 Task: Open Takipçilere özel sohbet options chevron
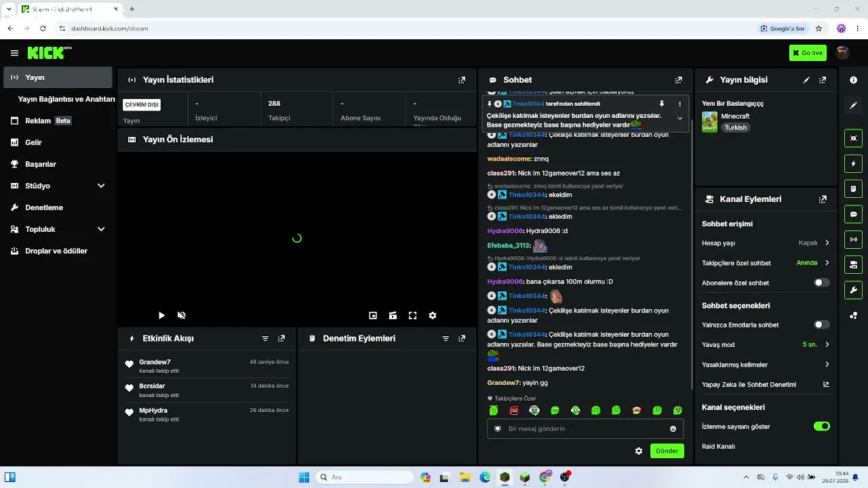pyautogui.click(x=827, y=263)
